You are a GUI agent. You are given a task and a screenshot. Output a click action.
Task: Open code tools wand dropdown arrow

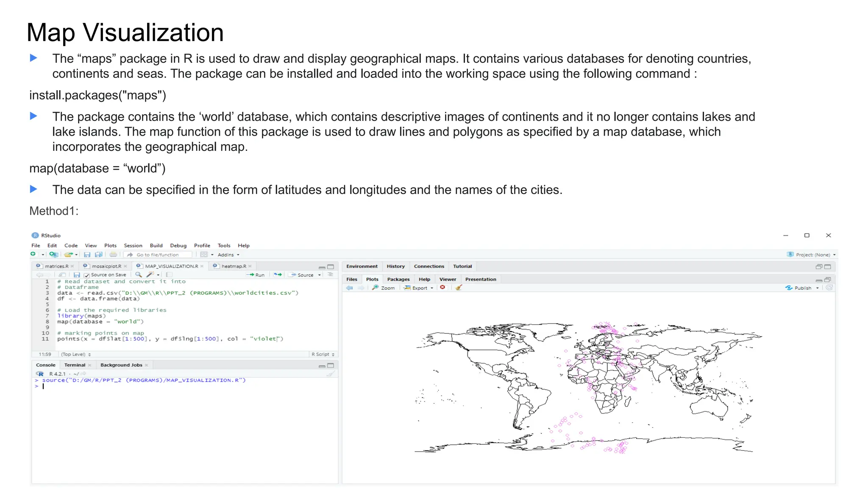tap(158, 275)
